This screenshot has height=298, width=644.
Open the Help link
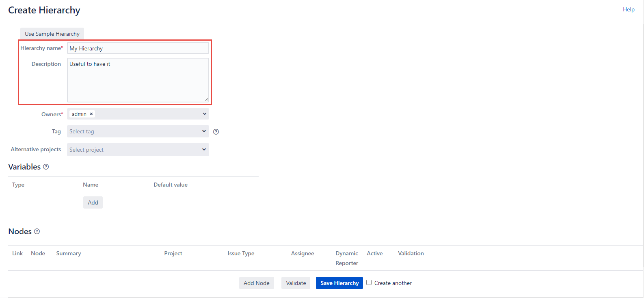628,9
